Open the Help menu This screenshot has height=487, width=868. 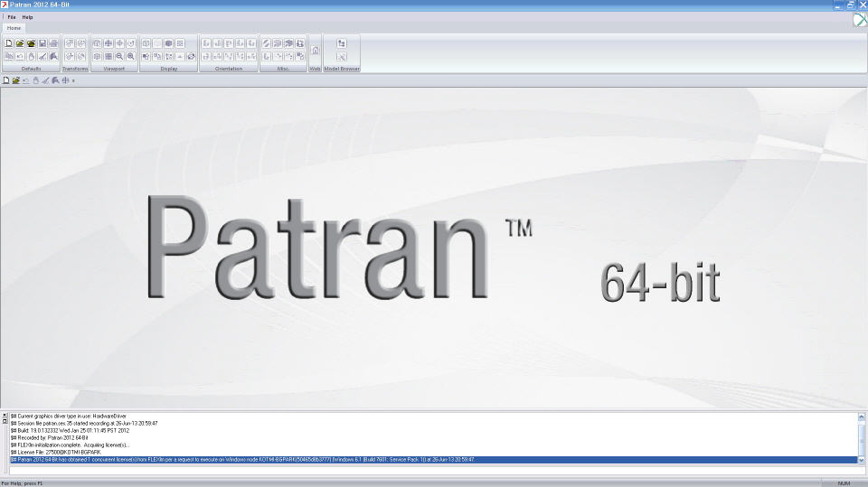pos(27,17)
